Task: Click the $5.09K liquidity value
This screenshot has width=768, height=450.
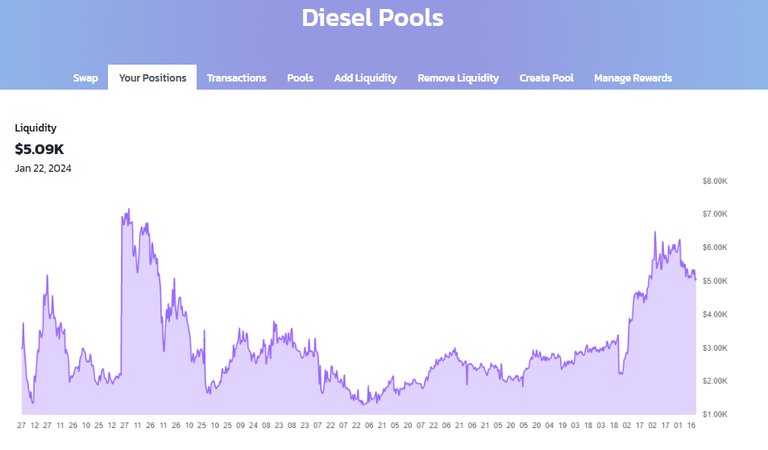Action: [x=39, y=149]
